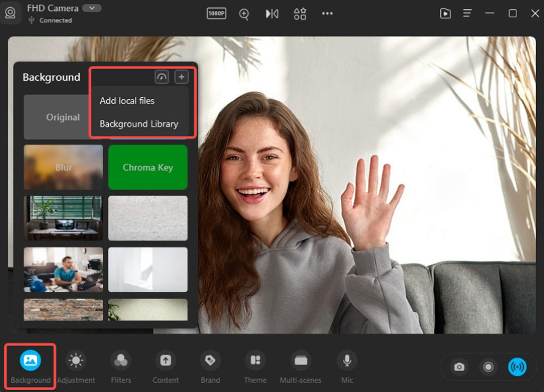Open the hamburger menu in title bar
The width and height of the screenshot is (544, 392).
[x=468, y=13]
